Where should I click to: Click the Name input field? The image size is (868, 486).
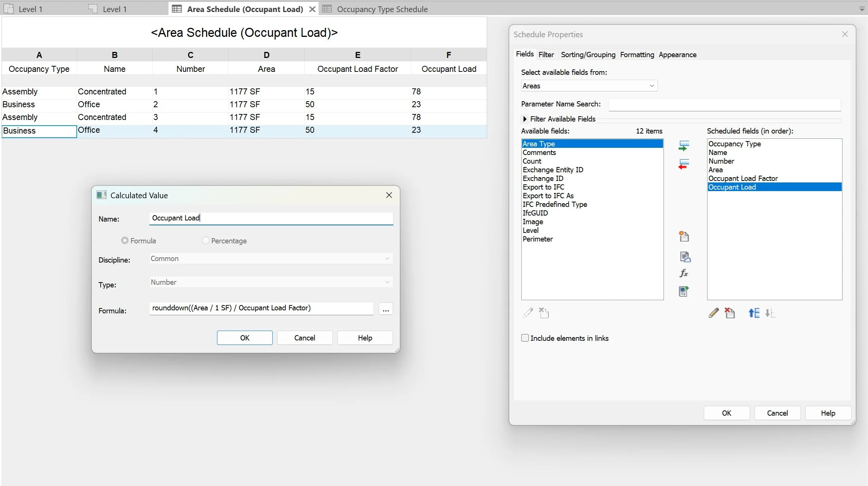coord(271,218)
